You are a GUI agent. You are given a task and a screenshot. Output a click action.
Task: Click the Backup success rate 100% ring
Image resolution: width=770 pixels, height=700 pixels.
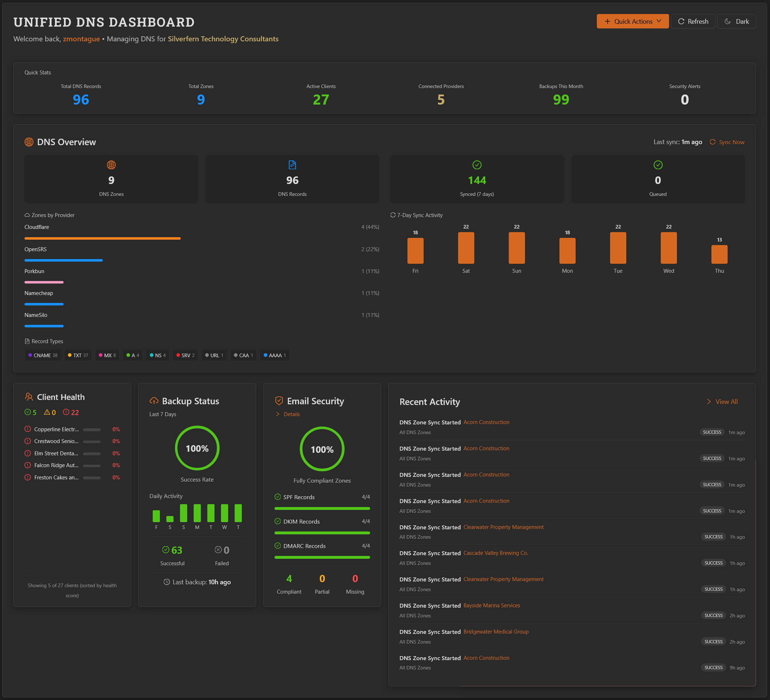(197, 448)
